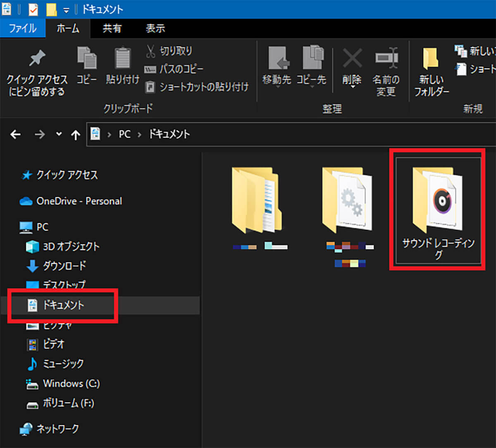Select the サウンド レコーディング folder
Image resolution: width=496 pixels, height=448 pixels.
point(438,210)
